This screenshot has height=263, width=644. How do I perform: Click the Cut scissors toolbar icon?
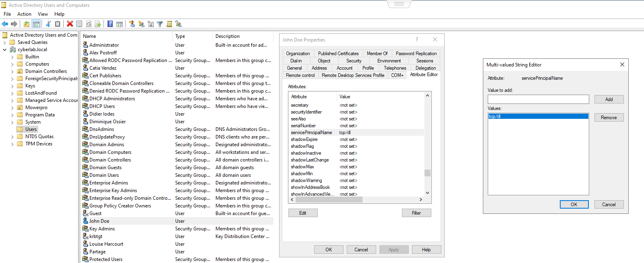48,24
